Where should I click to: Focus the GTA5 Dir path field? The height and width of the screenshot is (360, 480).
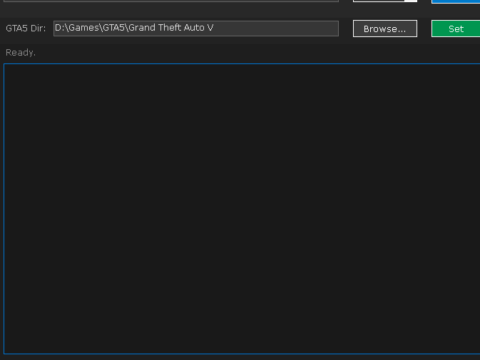coord(196,28)
